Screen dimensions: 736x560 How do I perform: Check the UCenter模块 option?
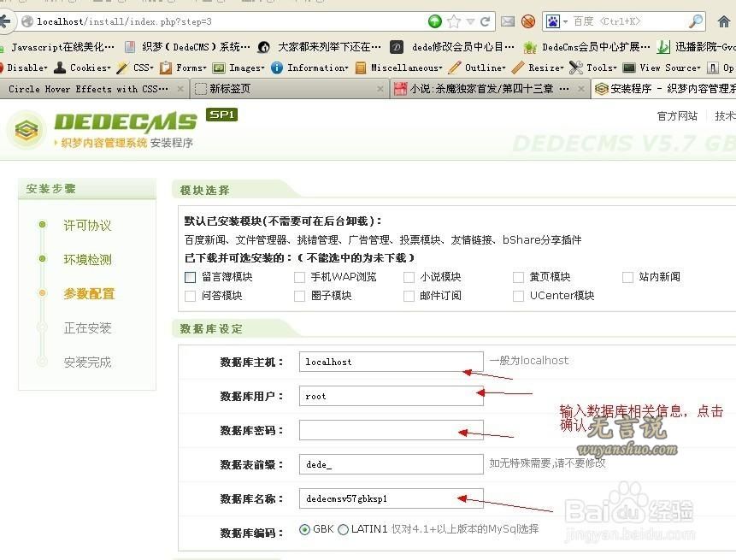519,295
